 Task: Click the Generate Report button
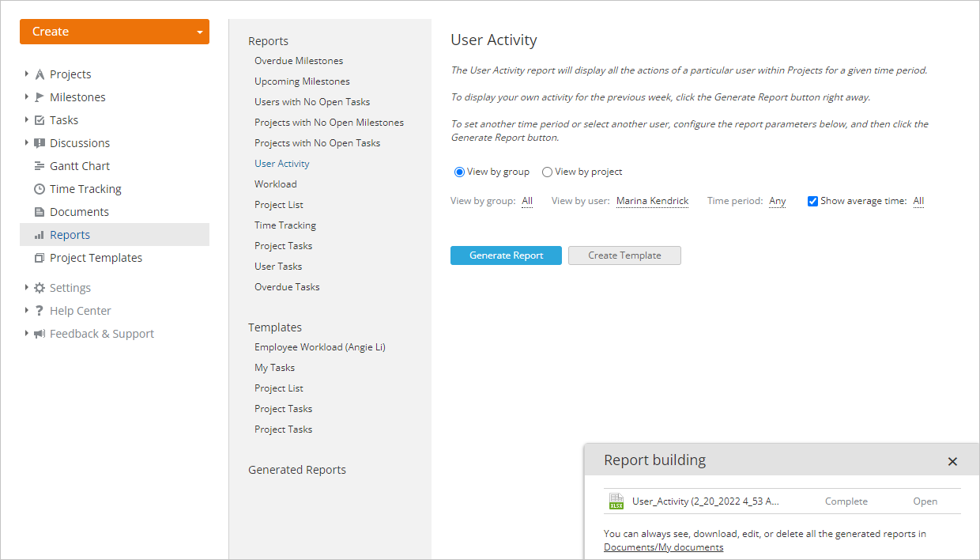[x=506, y=255]
